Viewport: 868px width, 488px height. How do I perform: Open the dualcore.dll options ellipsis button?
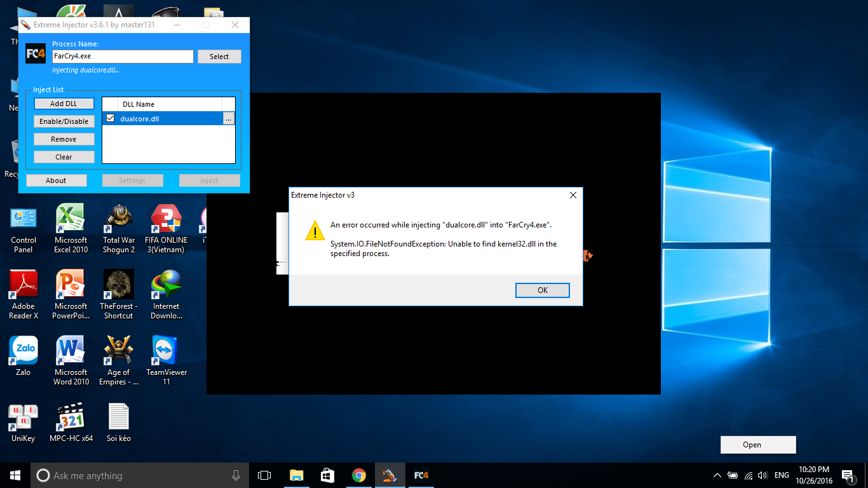click(x=228, y=118)
